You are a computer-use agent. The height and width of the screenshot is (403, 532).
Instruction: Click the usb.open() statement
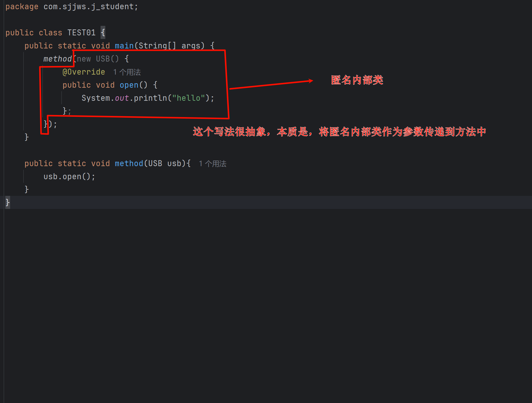[69, 177]
